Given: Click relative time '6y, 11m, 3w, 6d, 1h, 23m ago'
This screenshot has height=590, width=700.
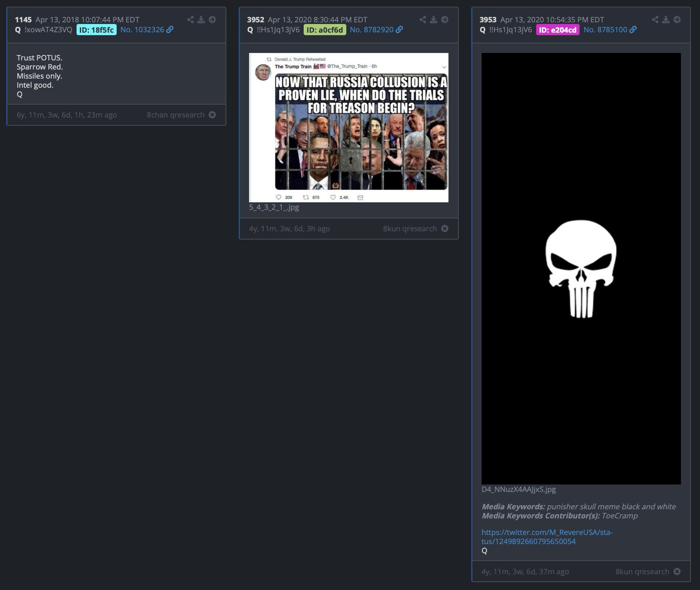Looking at the screenshot, I should click(67, 115).
